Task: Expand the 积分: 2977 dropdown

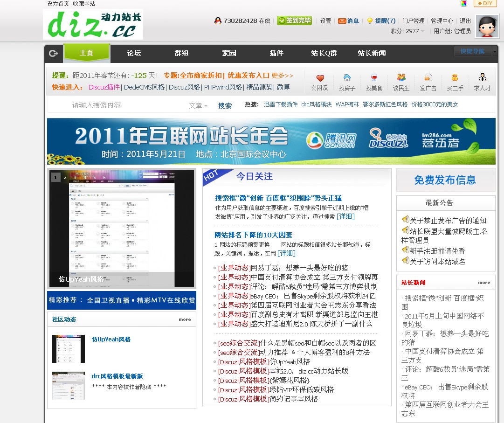Action: point(407,31)
